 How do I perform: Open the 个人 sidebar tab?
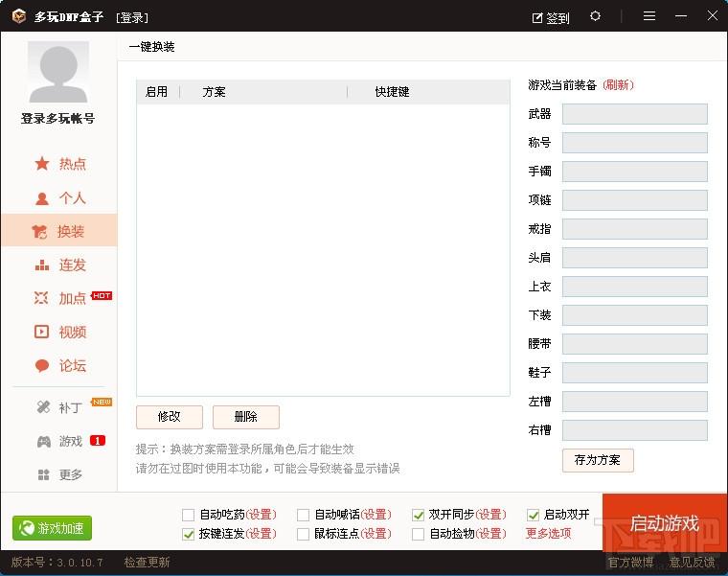point(59,198)
